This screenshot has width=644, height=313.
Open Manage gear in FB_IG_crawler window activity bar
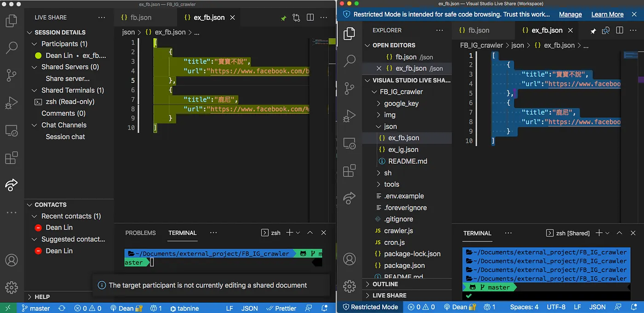11,287
